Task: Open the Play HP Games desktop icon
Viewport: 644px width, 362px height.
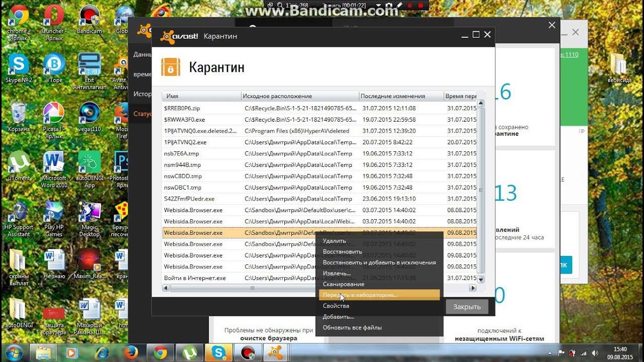Action: click(x=53, y=219)
